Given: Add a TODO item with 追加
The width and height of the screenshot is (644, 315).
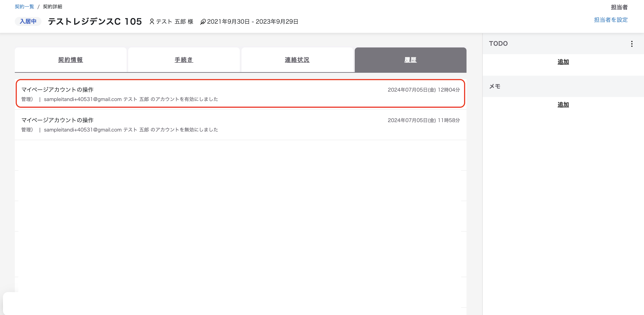Looking at the screenshot, I should pyautogui.click(x=563, y=62).
